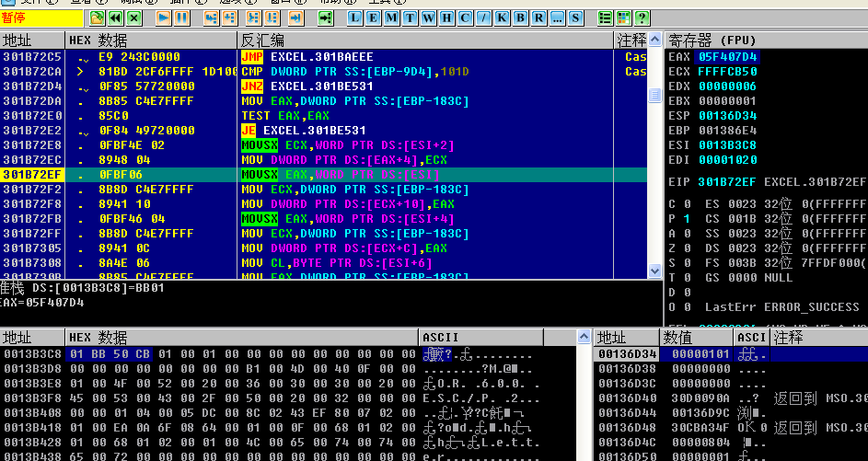Show the CPU window with C button
This screenshot has width=868, height=461.
(465, 17)
